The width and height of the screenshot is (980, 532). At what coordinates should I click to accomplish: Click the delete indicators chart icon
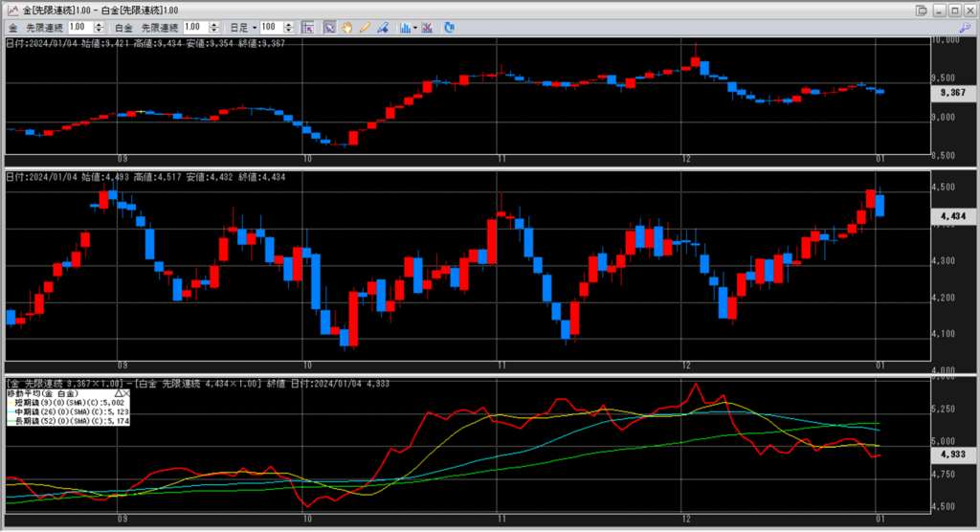(x=427, y=27)
